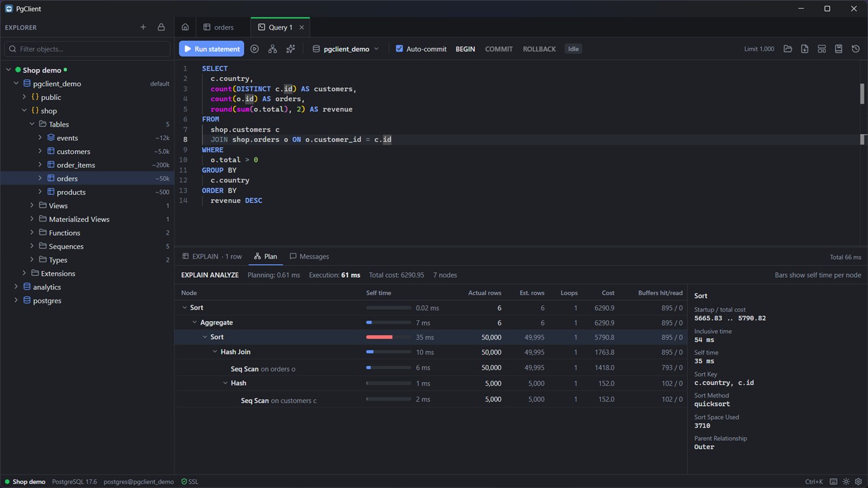Expand the Views folder
The image size is (868, 488).
(x=32, y=205)
